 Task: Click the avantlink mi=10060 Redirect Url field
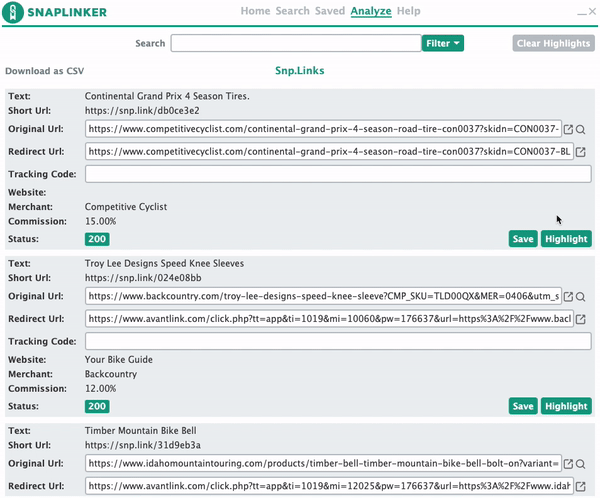coord(329,319)
